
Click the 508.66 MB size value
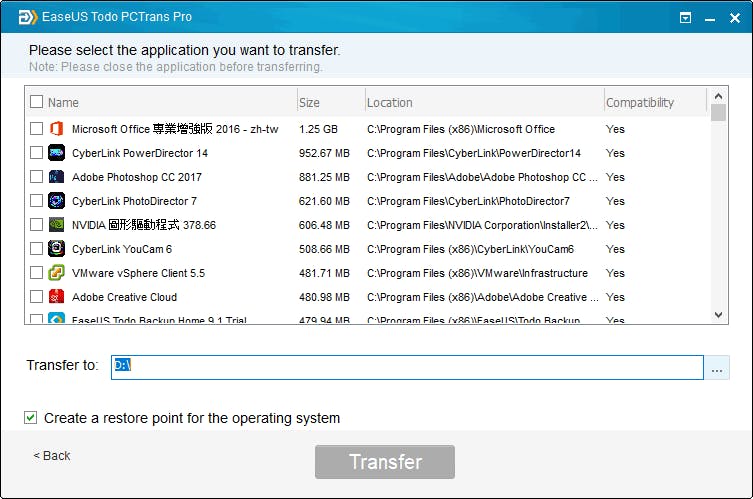[324, 249]
